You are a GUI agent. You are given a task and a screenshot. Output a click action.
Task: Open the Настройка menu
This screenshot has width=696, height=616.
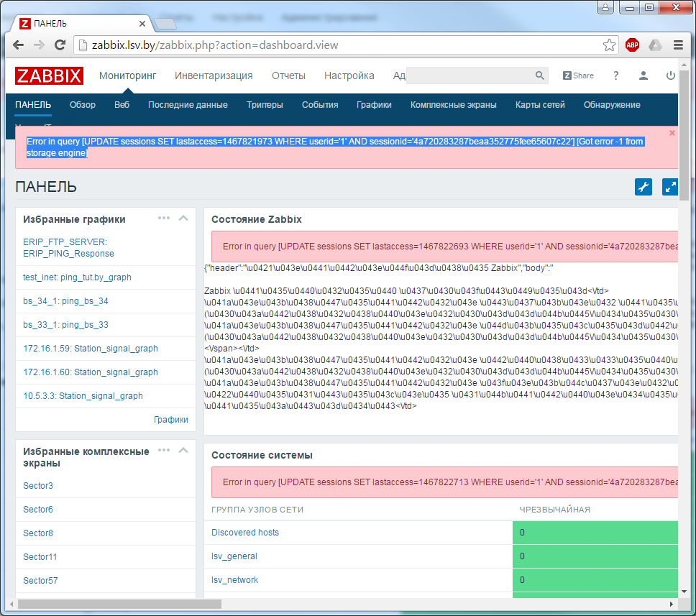pyautogui.click(x=349, y=75)
